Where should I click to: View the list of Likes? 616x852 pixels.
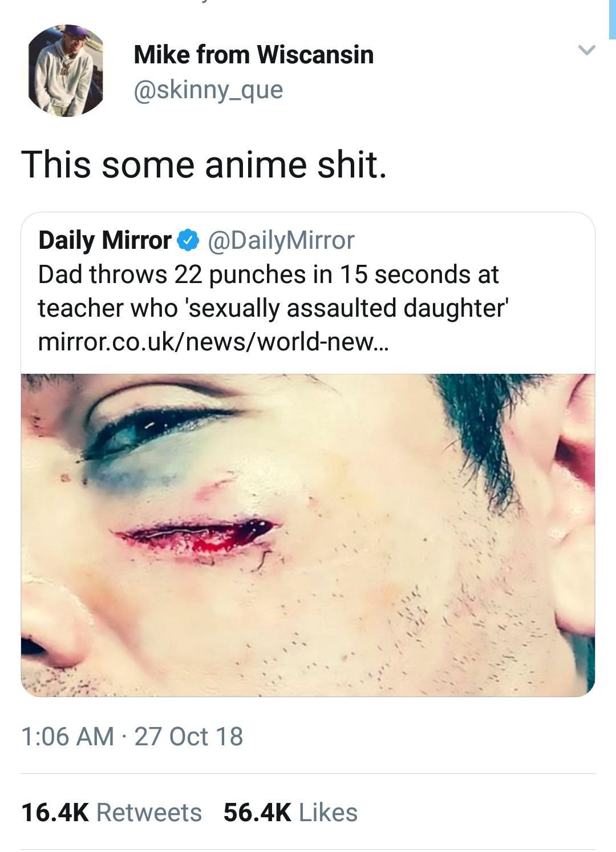(328, 813)
